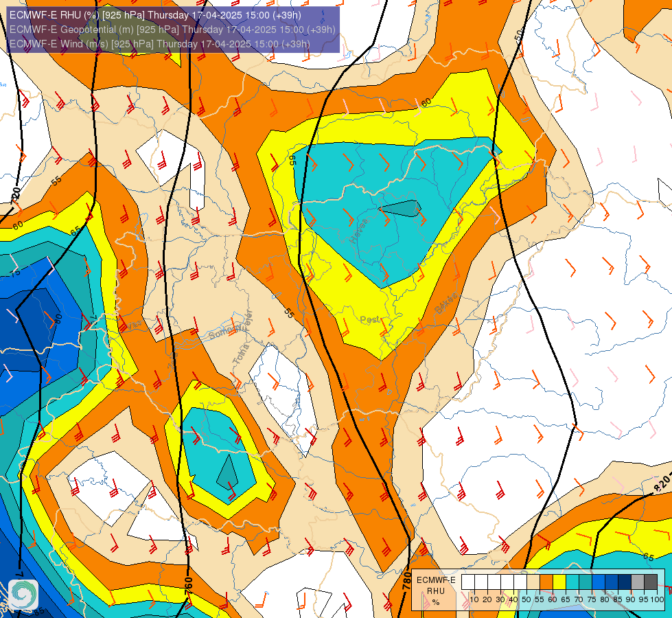This screenshot has height=618, width=672.
Task: Click the legend tick value 95
Action: pyautogui.click(x=643, y=599)
